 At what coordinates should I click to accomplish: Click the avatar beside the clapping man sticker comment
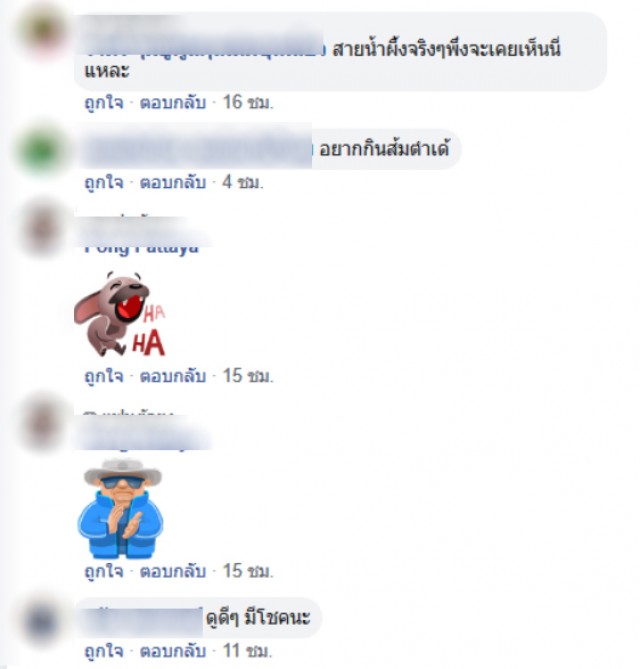point(42,423)
